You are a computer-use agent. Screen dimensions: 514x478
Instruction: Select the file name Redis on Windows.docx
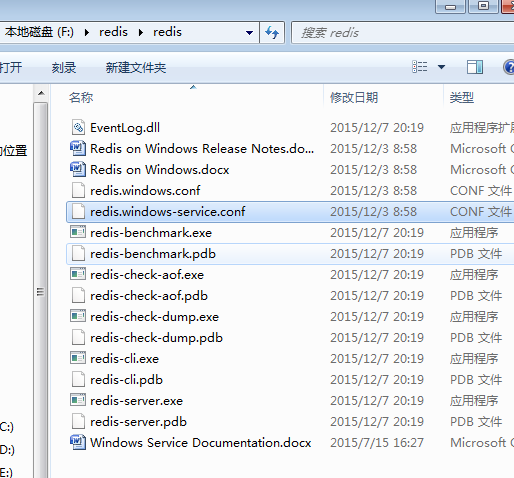pos(160,170)
